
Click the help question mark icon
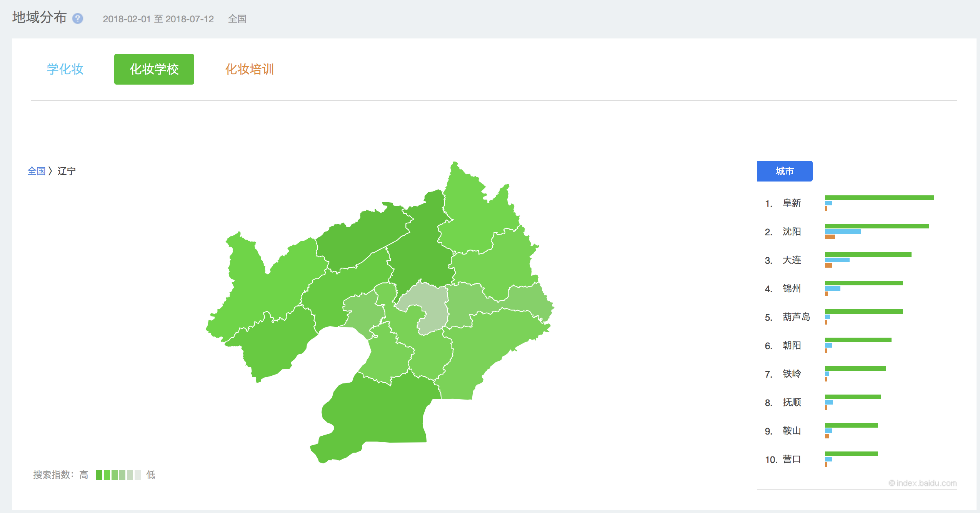78,18
